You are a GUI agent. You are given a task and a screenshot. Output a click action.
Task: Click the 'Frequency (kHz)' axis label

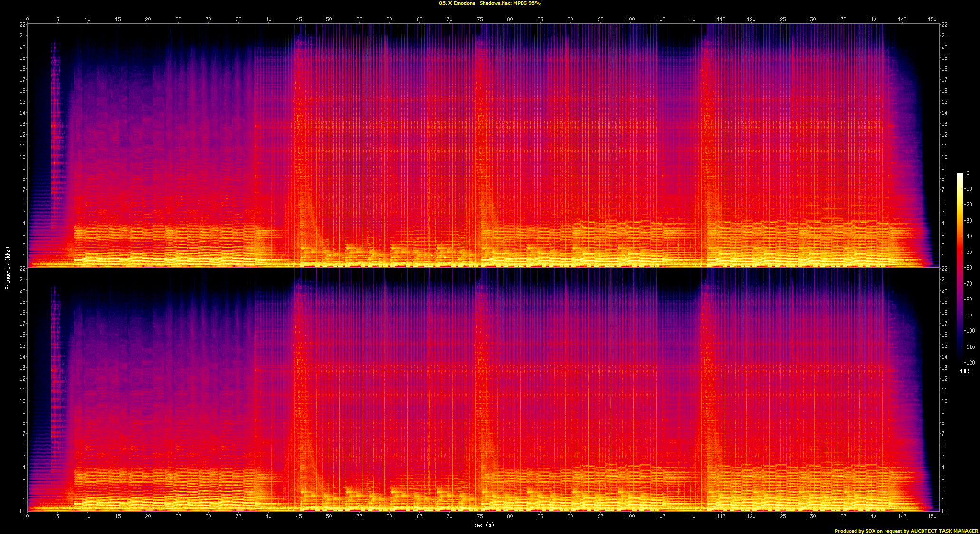8,268
